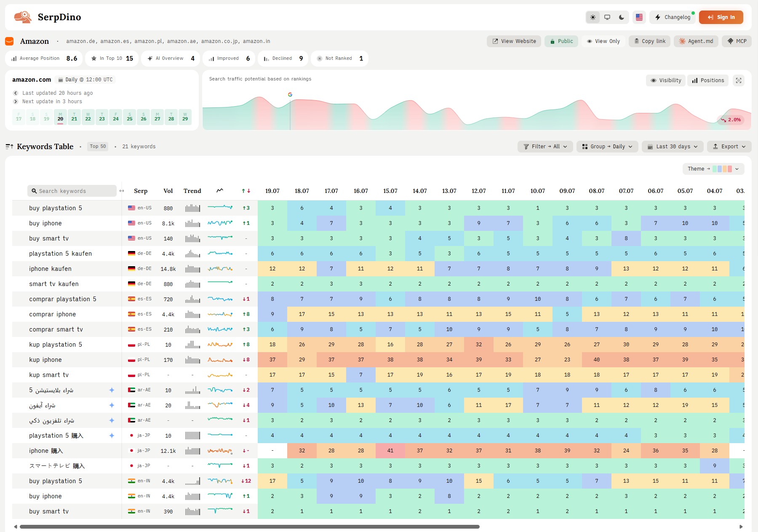Toggle the Public visibility setting

point(561,41)
